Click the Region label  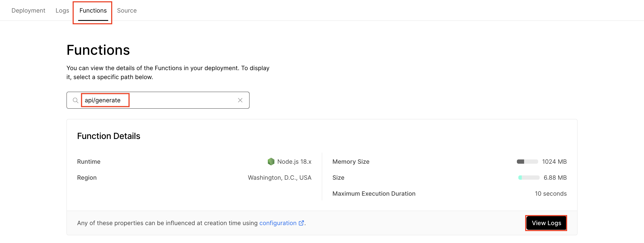(87, 178)
